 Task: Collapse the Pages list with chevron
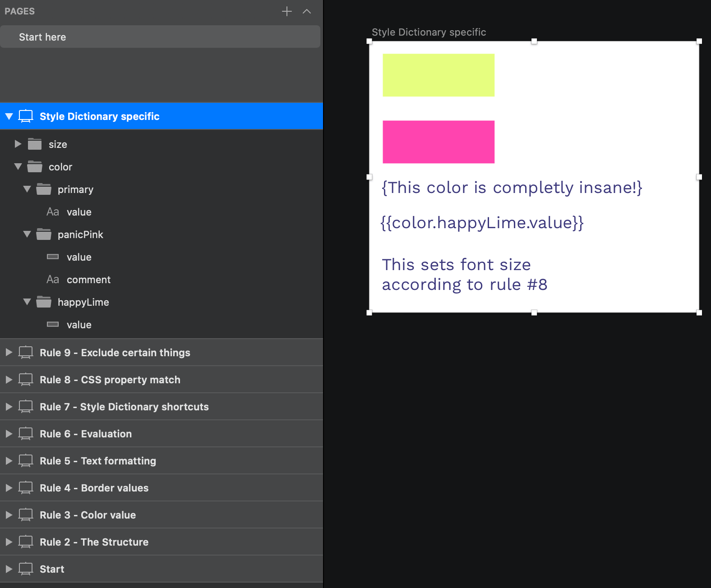click(x=307, y=11)
